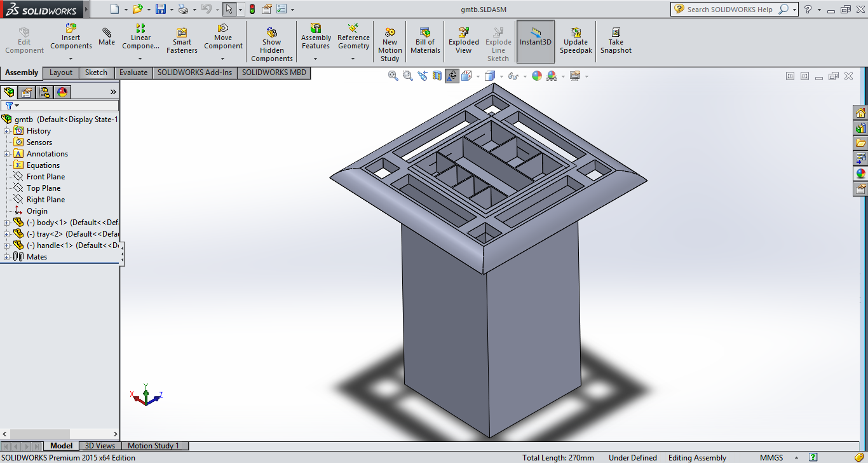The image size is (868, 463).
Task: Click the Print icon
Action: 183,9
